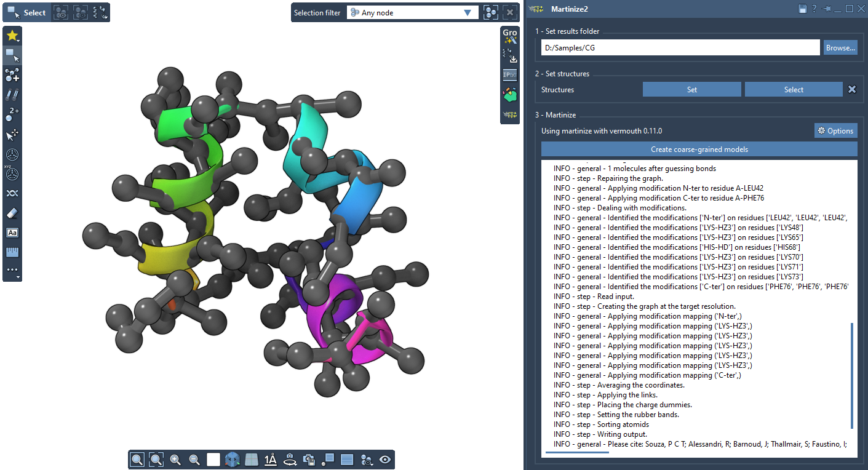Click the Browse... button
Viewport: 868px width, 470px height.
[840, 47]
